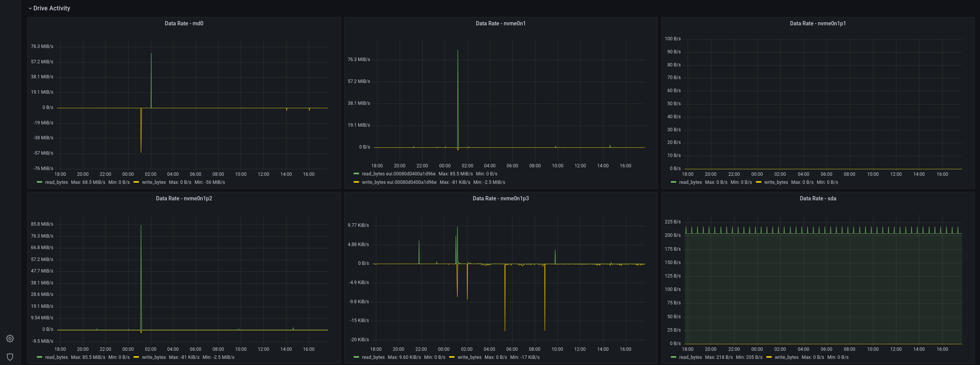Open the Data Rate - nvme0n1p1 panel menu

click(818, 23)
